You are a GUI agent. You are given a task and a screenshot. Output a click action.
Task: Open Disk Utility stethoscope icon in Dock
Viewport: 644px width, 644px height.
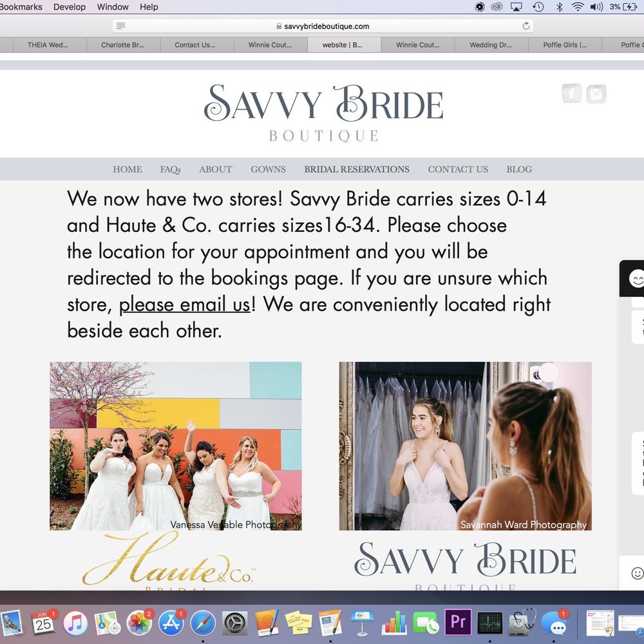522,623
